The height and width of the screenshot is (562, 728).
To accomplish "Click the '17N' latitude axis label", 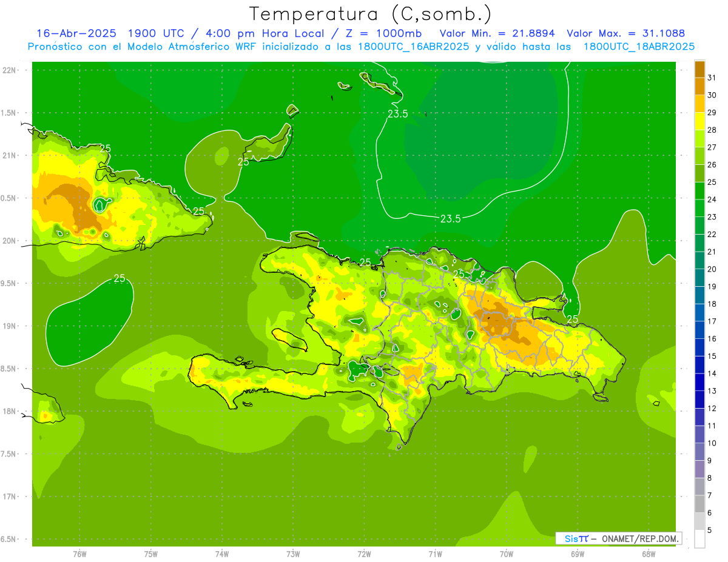I will coord(10,497).
